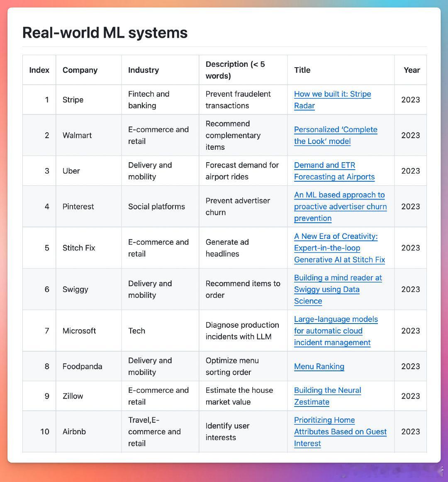Open the 'Building the Neural Zestimate' link
The image size is (448, 482).
[327, 396]
